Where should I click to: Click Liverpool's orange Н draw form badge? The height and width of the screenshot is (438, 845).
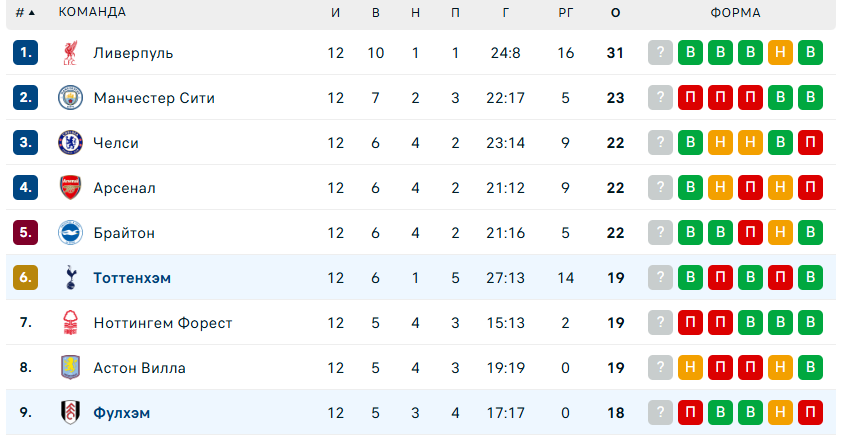click(x=782, y=53)
